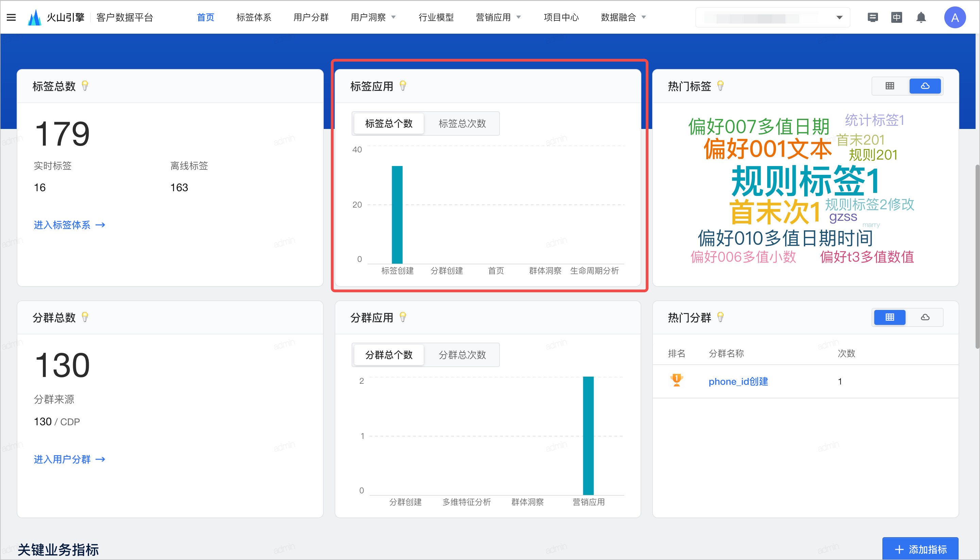The image size is (980, 560).
Task: Expand the 数据融合 dropdown menu
Action: (x=623, y=17)
